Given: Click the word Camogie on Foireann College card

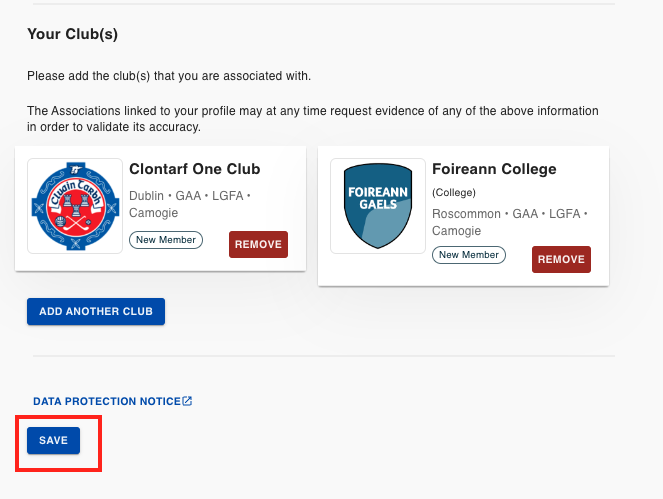Looking at the screenshot, I should 456,231.
